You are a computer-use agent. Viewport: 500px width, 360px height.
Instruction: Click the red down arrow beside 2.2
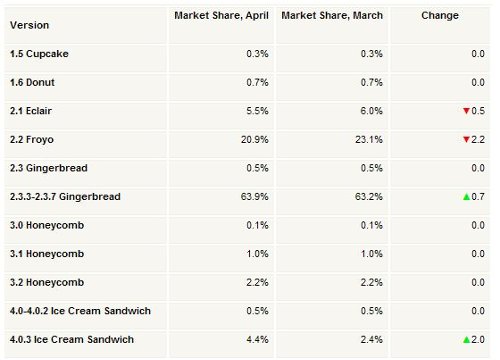click(466, 140)
